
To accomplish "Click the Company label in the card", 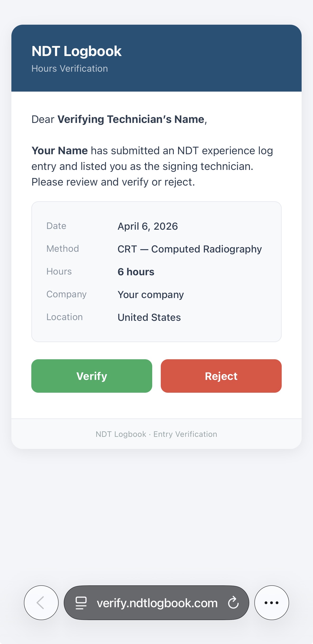I will click(66, 294).
